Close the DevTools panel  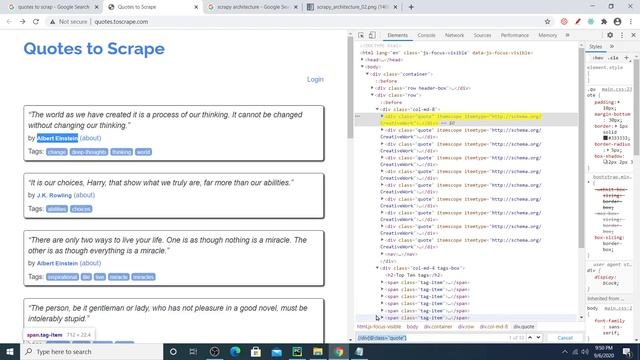633,36
